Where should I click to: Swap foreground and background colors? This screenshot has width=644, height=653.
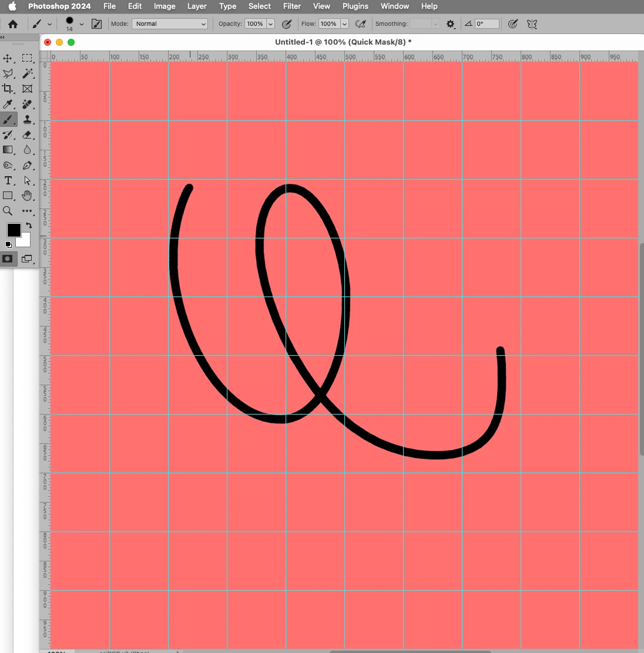tap(29, 225)
